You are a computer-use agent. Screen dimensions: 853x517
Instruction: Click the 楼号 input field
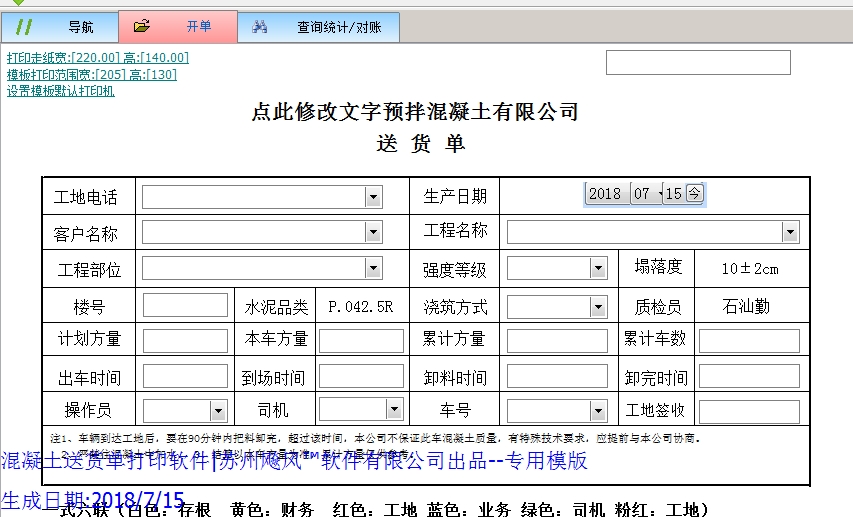185,305
